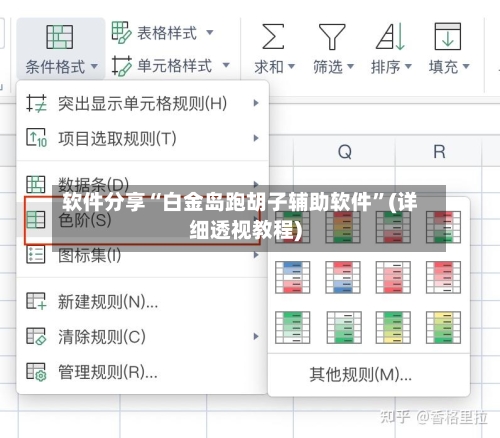Expand the 清除规则(C) submenu arrow
The width and height of the screenshot is (500, 438).
click(256, 336)
